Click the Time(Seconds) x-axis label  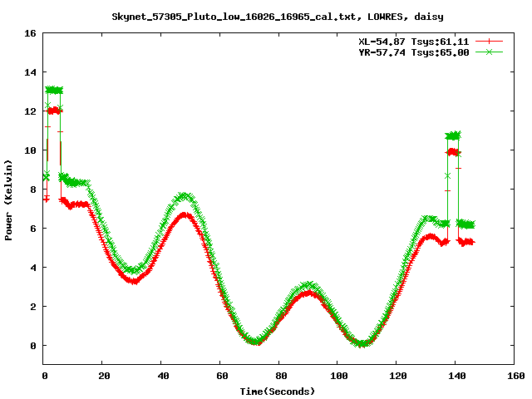coord(278,392)
